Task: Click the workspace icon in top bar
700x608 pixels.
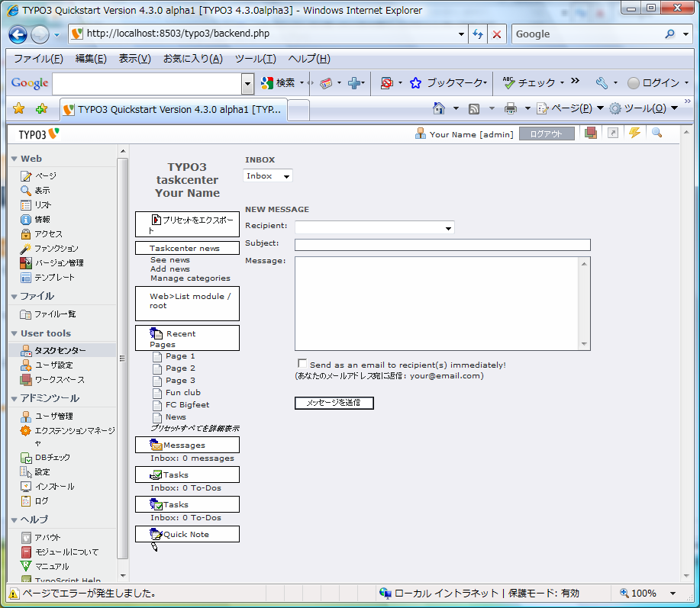Action: pyautogui.click(x=591, y=133)
